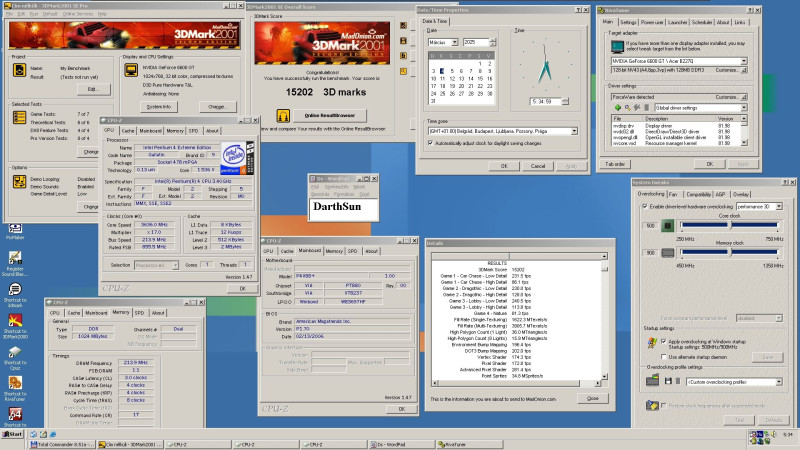Toggle Apply overclocking at Windows startup
The image size is (800, 450).
pyautogui.click(x=664, y=341)
